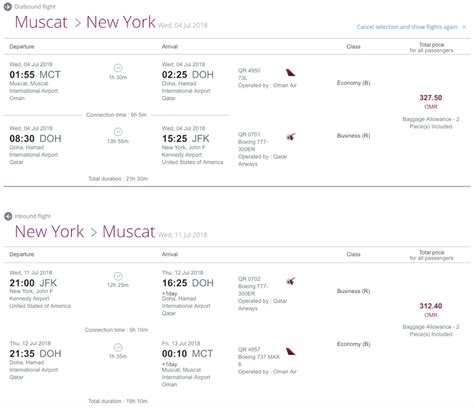Click the Muscat > New York heading

click(x=85, y=22)
